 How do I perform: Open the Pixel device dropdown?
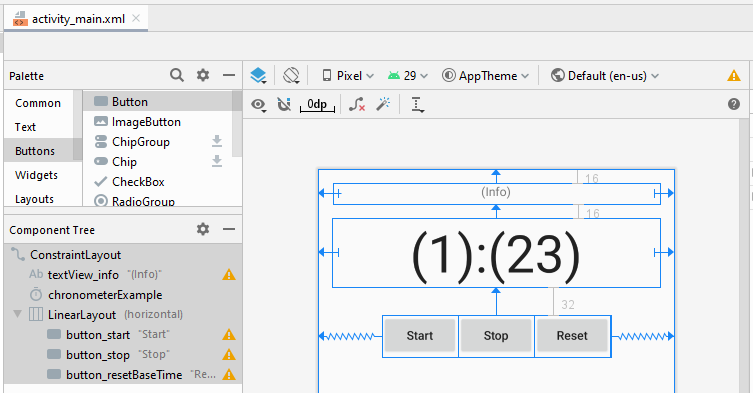348,75
